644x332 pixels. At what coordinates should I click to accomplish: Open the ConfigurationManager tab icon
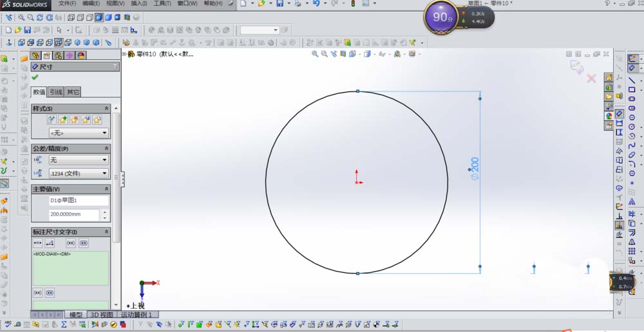pyautogui.click(x=59, y=55)
